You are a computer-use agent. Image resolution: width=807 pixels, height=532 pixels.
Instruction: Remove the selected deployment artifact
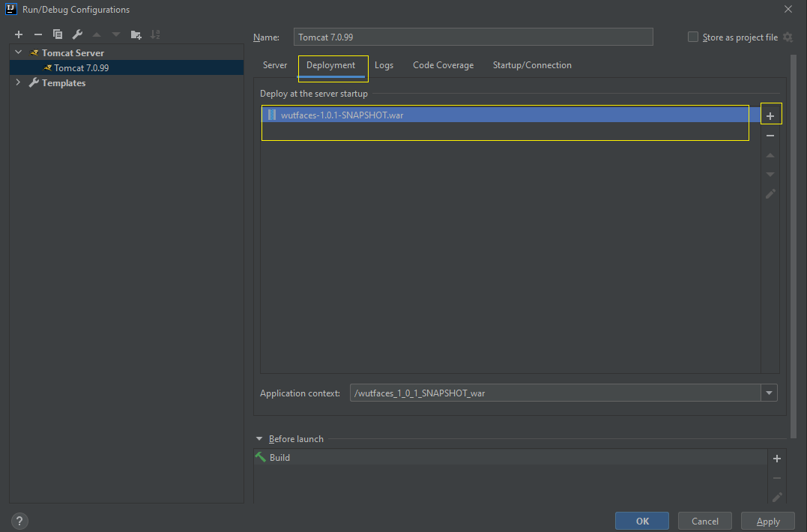[770, 136]
